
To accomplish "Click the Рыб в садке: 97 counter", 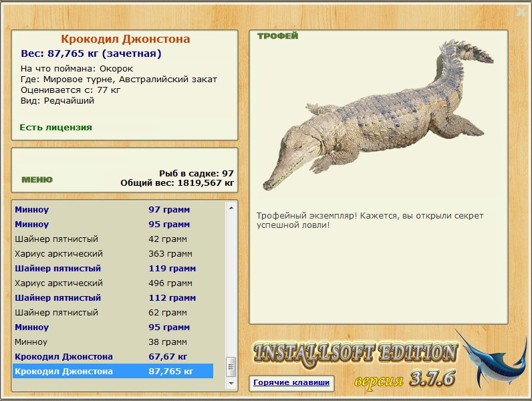I will point(196,173).
